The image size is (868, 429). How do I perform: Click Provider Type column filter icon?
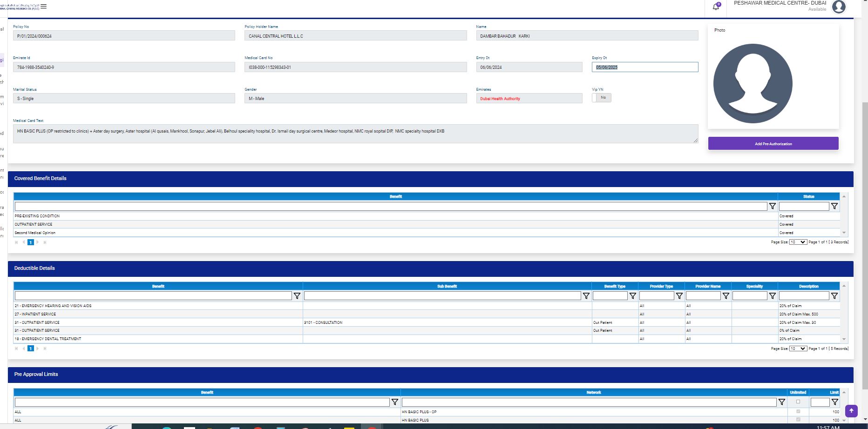(679, 296)
